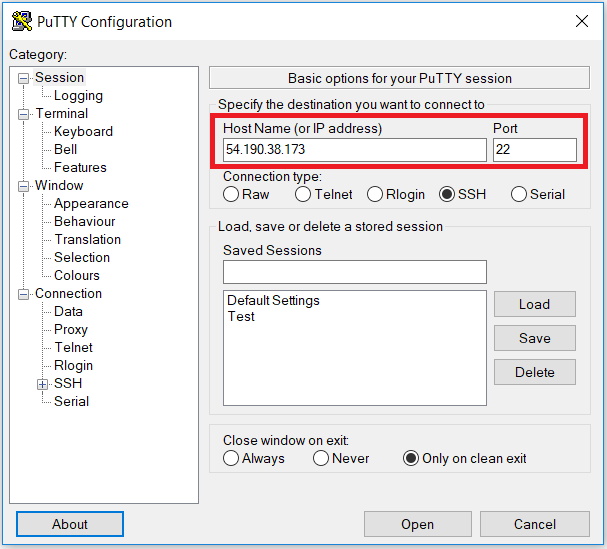Collapse the Session tree node
This screenshot has width=607, height=549.
coord(24,79)
